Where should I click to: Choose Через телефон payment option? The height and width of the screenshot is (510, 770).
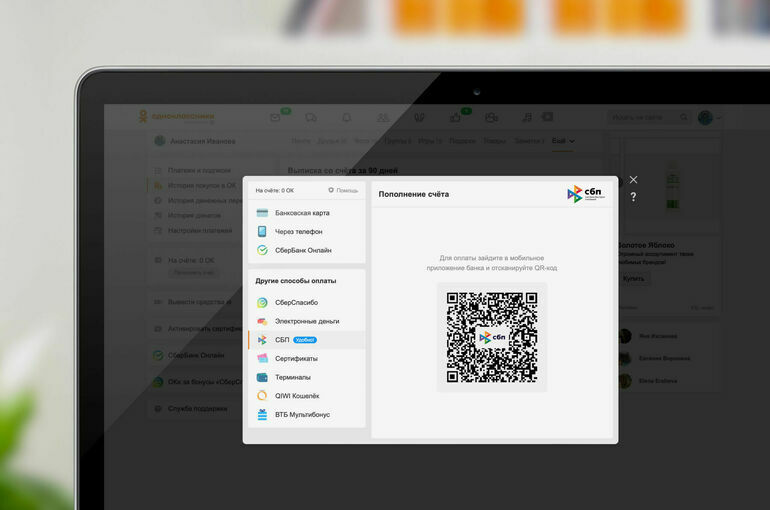[298, 231]
